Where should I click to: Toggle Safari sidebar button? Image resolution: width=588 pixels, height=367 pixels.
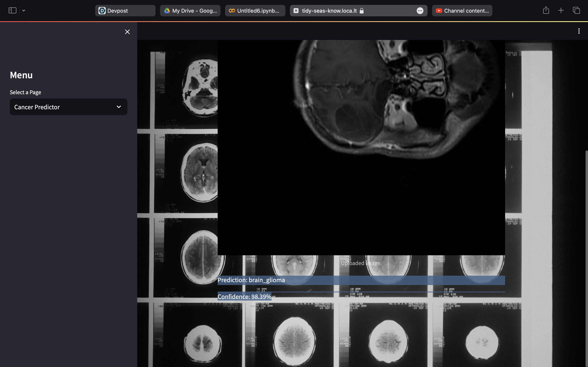(12, 10)
